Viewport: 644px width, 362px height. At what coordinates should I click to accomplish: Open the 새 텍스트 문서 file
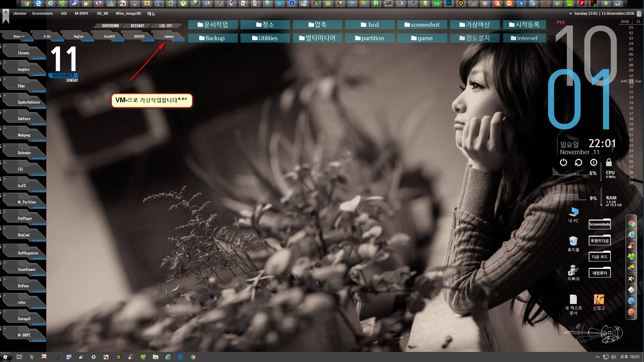coord(574,305)
